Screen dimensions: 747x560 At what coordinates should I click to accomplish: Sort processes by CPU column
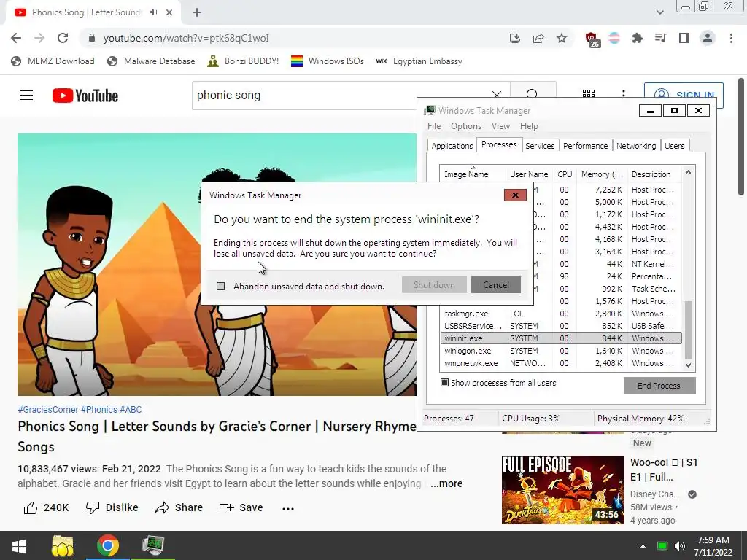[565, 174]
